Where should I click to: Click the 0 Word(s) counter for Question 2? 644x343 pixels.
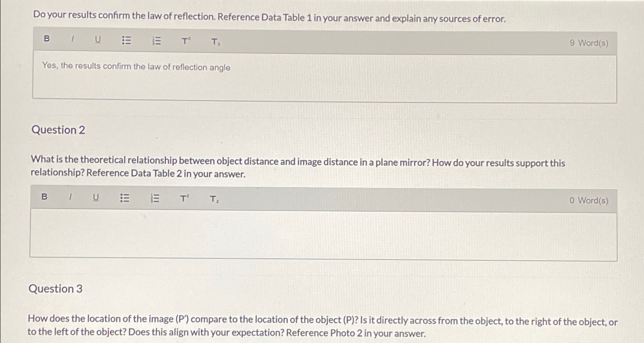click(x=589, y=200)
